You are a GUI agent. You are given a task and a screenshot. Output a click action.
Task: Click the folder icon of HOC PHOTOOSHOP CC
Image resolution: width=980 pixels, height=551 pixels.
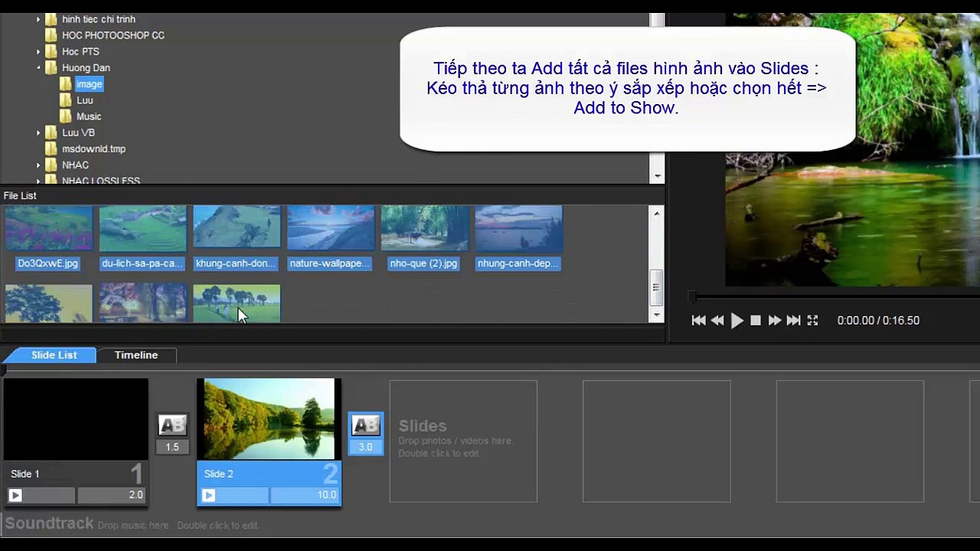(x=51, y=35)
